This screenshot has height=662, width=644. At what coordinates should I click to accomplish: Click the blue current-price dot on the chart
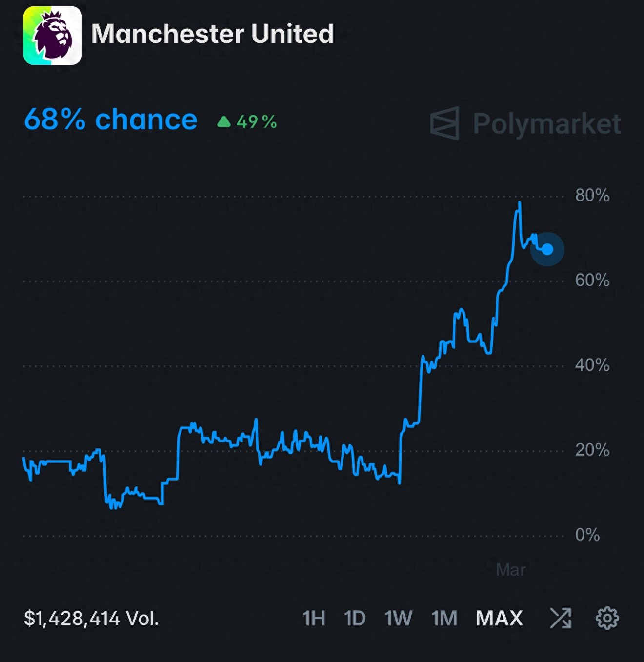(x=547, y=249)
